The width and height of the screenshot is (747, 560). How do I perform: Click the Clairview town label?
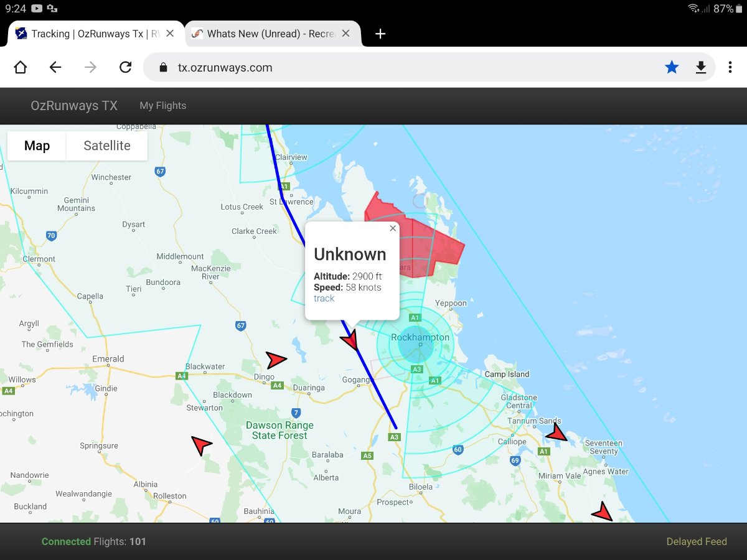click(x=291, y=157)
